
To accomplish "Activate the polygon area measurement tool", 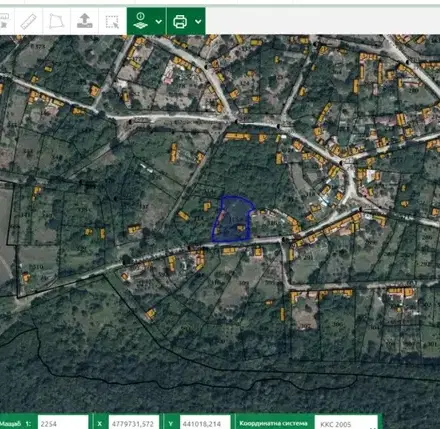I will point(56,21).
